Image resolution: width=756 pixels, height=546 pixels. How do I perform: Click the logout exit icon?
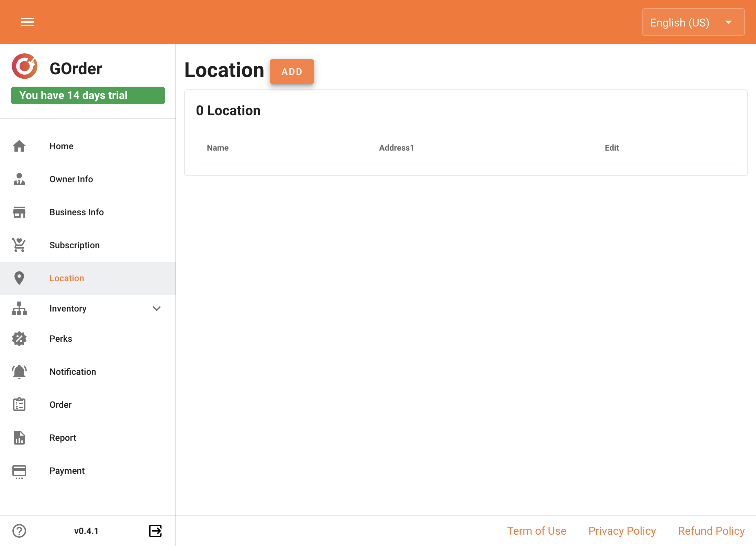click(155, 531)
